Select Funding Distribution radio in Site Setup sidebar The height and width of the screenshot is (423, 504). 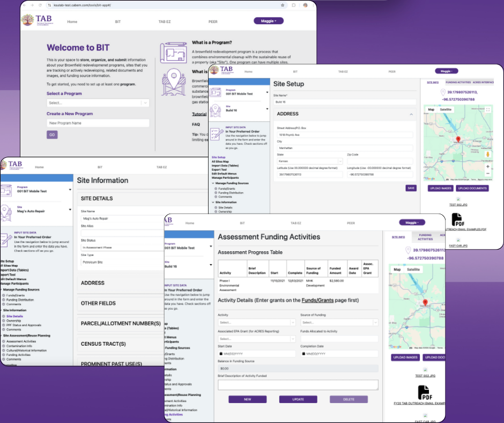click(x=216, y=193)
